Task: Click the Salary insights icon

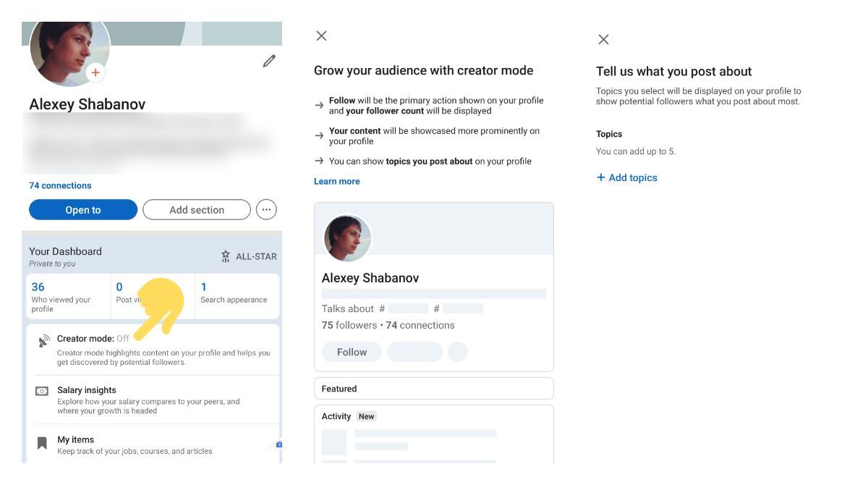Action: (x=43, y=389)
